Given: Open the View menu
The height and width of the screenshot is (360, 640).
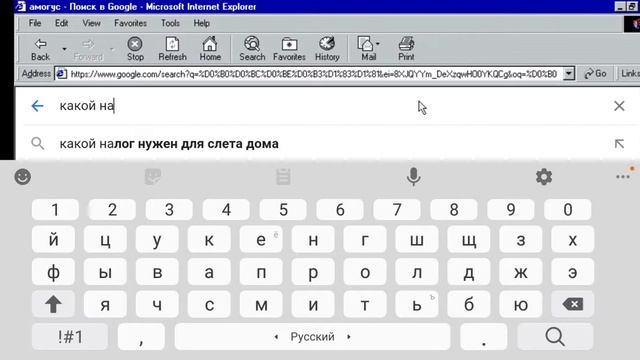Looking at the screenshot, I should 91,23.
